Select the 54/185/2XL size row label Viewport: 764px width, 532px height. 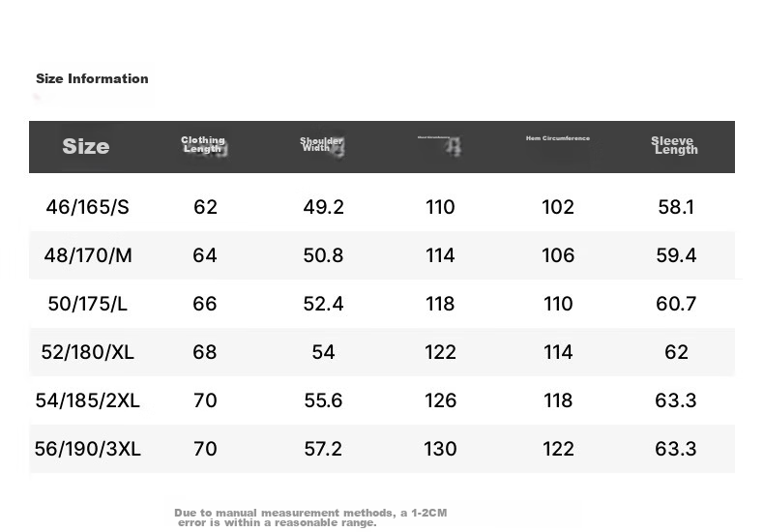click(x=88, y=400)
